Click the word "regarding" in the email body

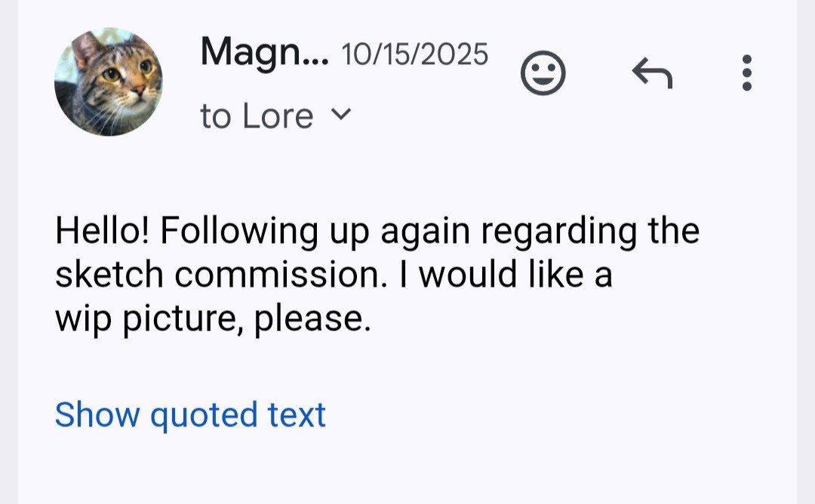[x=558, y=232]
